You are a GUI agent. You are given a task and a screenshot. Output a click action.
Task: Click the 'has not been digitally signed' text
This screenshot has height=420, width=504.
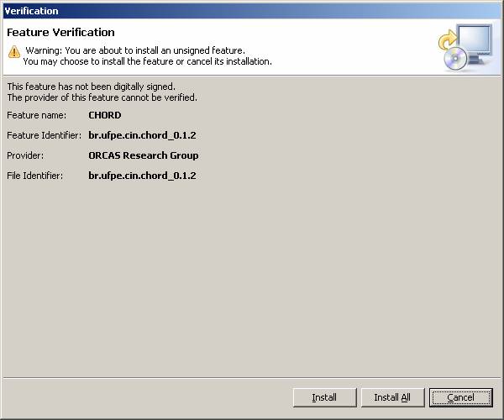click(x=91, y=87)
